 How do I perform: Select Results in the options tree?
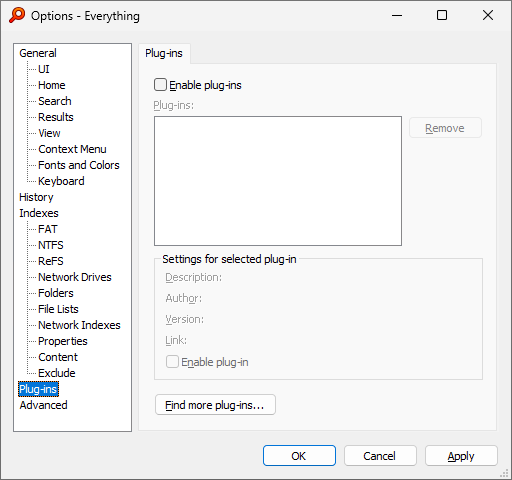(56, 117)
